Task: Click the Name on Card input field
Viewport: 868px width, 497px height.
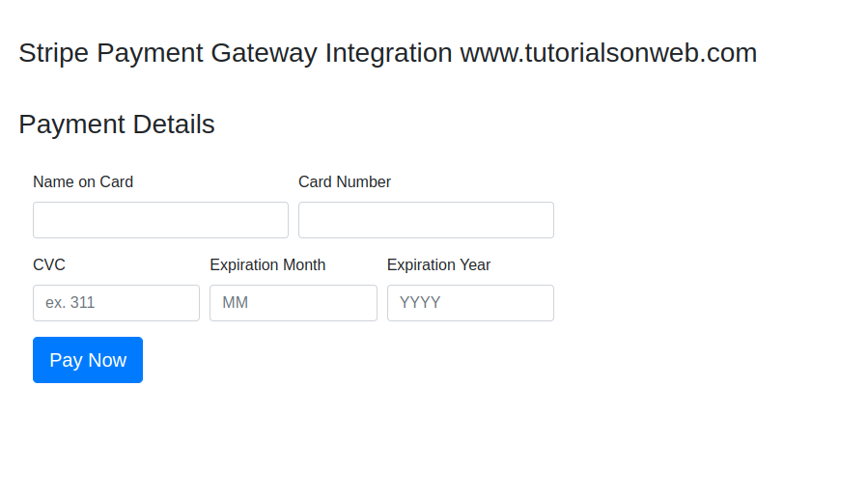Action: point(160,220)
